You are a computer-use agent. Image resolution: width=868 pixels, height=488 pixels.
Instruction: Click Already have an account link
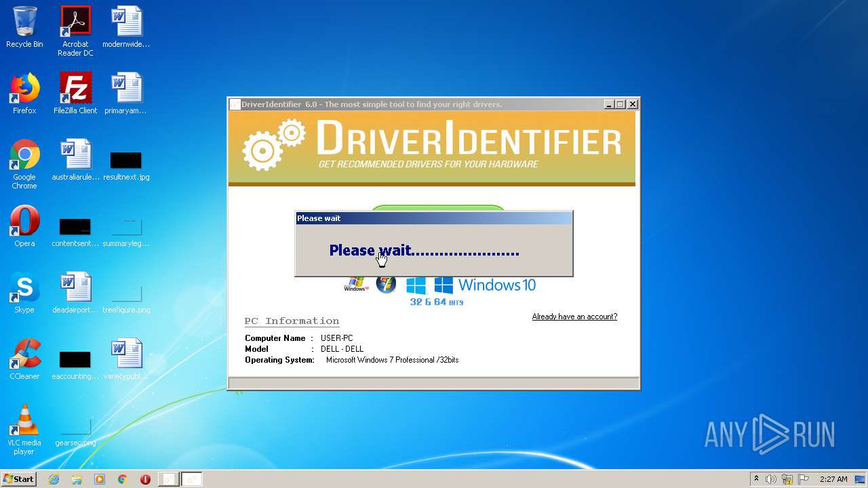(574, 317)
